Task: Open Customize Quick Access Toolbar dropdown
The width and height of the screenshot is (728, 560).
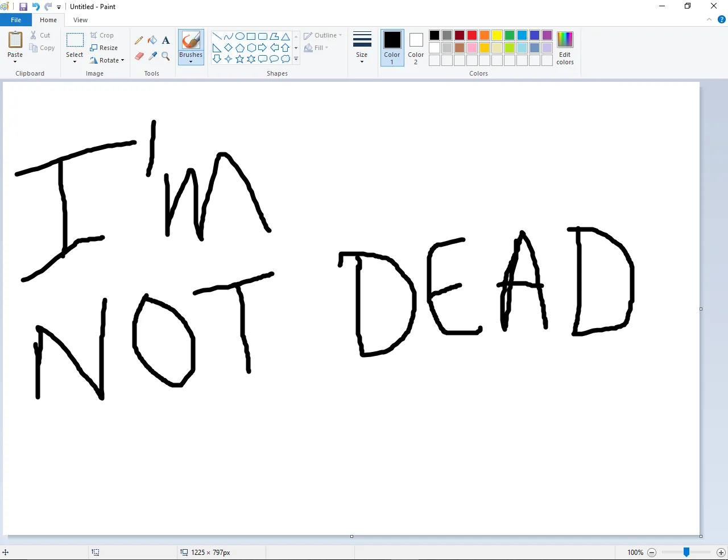Action: (x=59, y=7)
